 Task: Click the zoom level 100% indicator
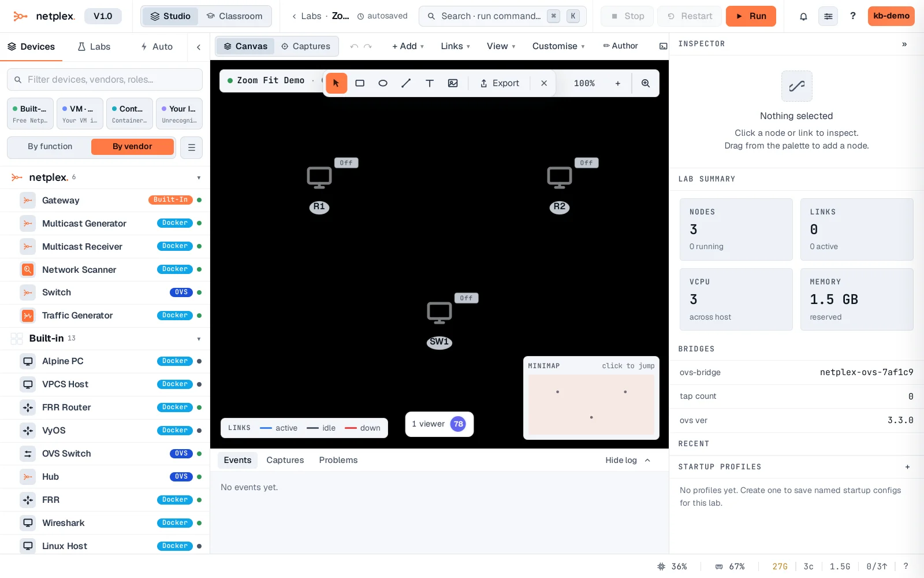click(584, 83)
